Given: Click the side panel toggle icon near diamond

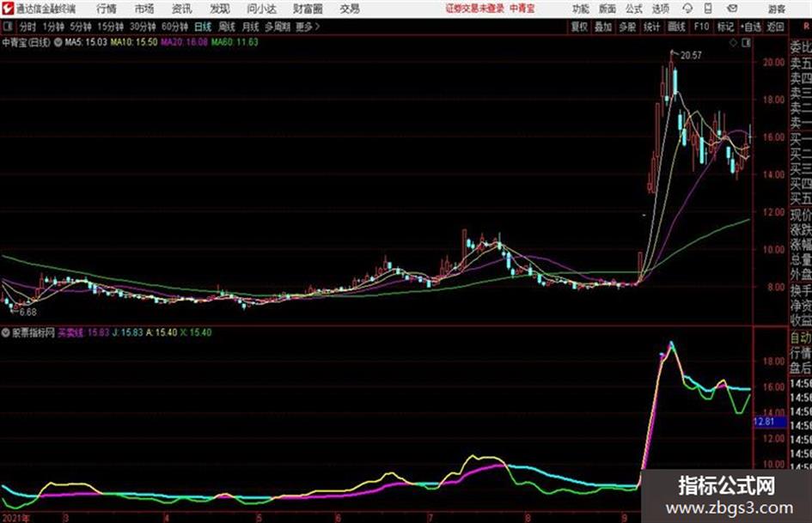Looking at the screenshot, I should click(746, 43).
